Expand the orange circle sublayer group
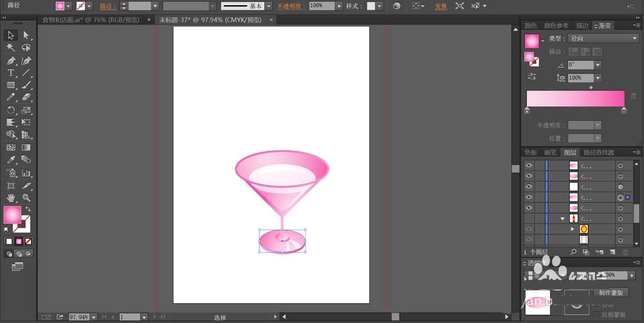Viewport: 644px width, 323px height. click(572, 229)
